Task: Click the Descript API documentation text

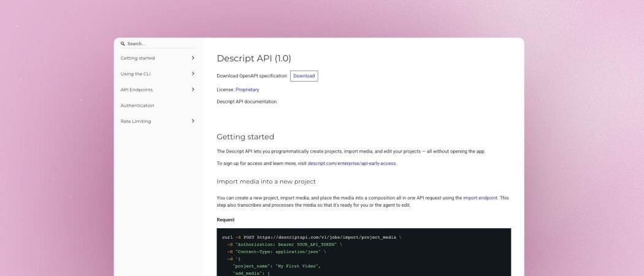Action: tap(247, 101)
